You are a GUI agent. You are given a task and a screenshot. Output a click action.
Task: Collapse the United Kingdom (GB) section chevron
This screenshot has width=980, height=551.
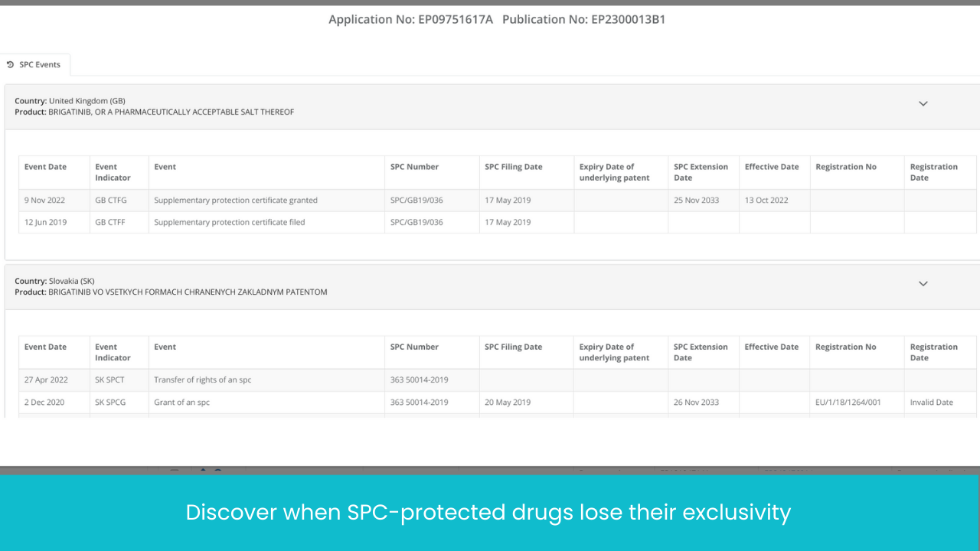click(923, 103)
